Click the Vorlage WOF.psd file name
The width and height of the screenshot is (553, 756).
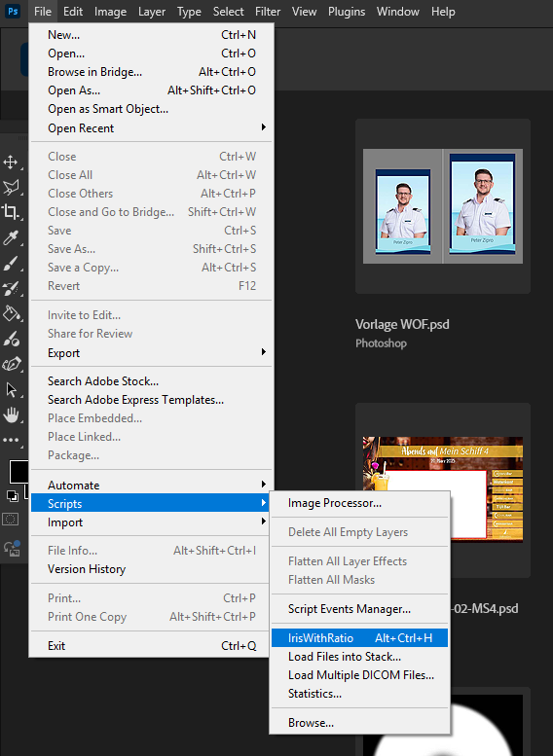tap(402, 324)
